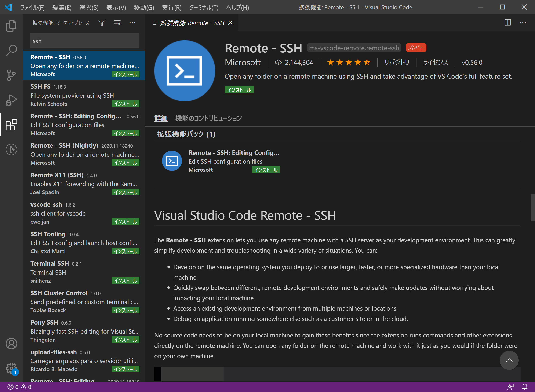Install Remote - SSH in sidebar list
Screen dimensions: 535x392
point(125,74)
